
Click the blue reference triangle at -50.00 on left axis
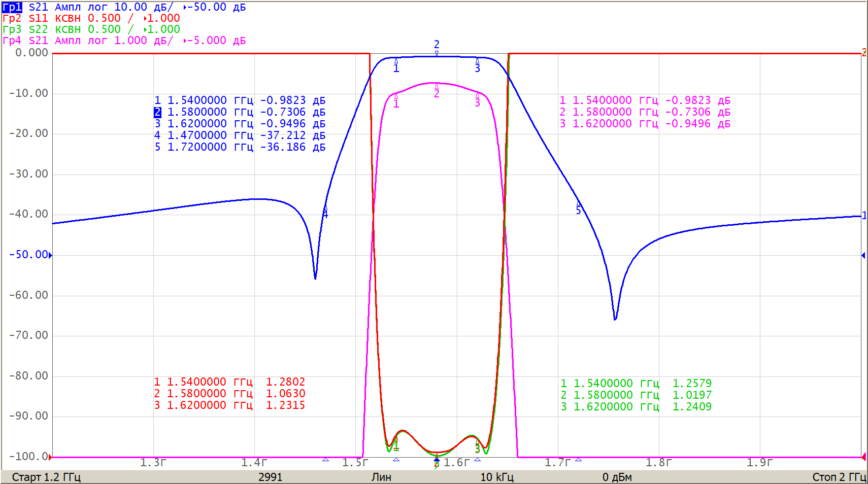(50, 255)
